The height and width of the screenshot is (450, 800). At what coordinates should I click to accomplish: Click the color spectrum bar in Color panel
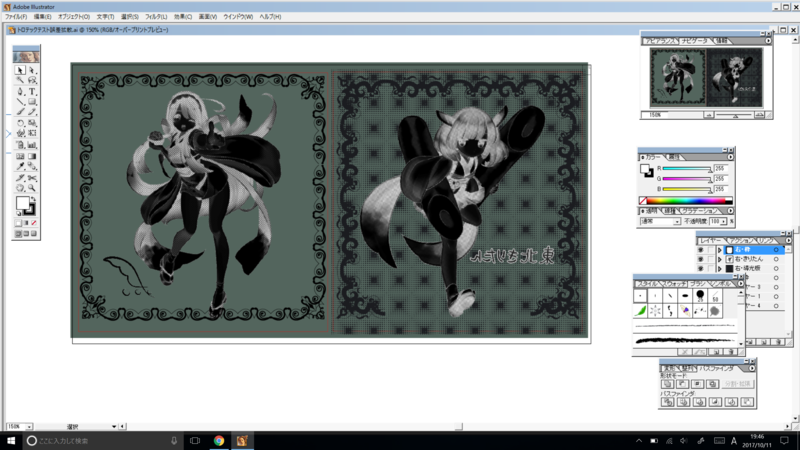tap(686, 201)
